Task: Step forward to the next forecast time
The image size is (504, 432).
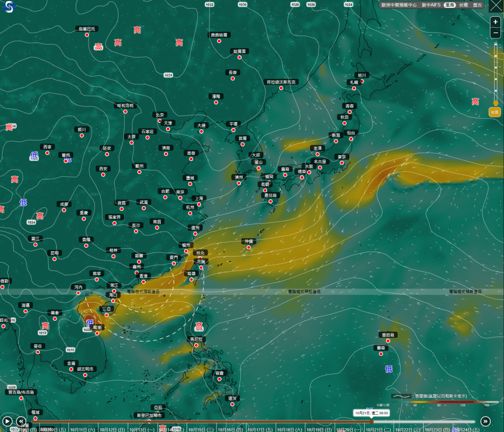Action: pyautogui.click(x=485, y=421)
